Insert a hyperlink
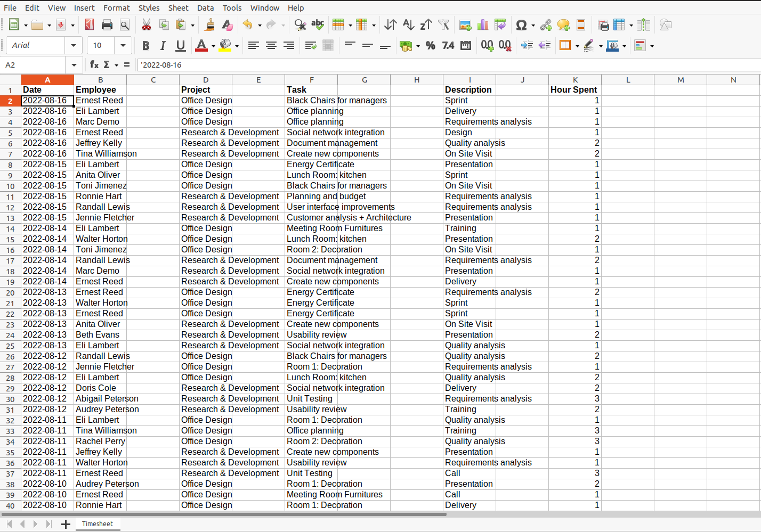 pos(546,25)
